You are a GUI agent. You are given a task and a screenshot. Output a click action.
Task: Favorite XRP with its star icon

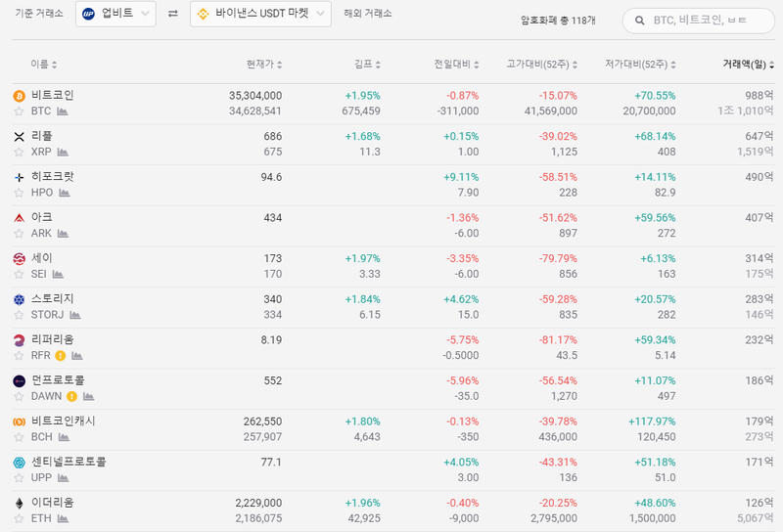pos(19,153)
